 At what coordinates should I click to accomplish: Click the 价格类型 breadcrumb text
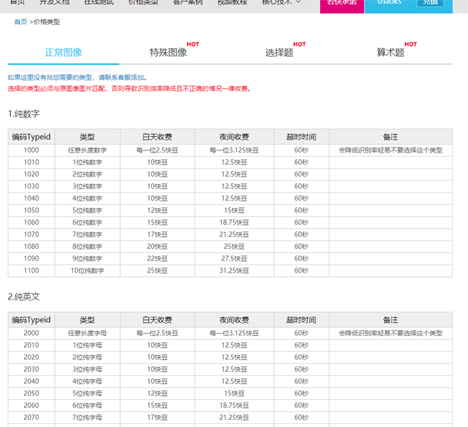47,22
